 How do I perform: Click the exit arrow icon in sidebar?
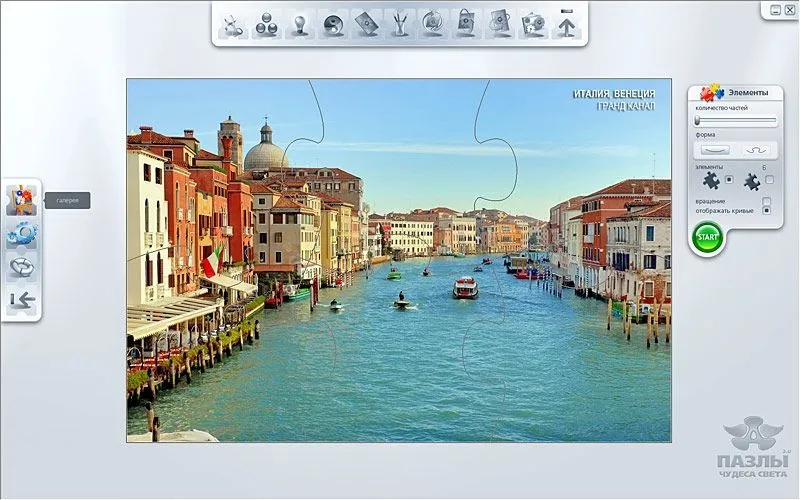[20, 299]
